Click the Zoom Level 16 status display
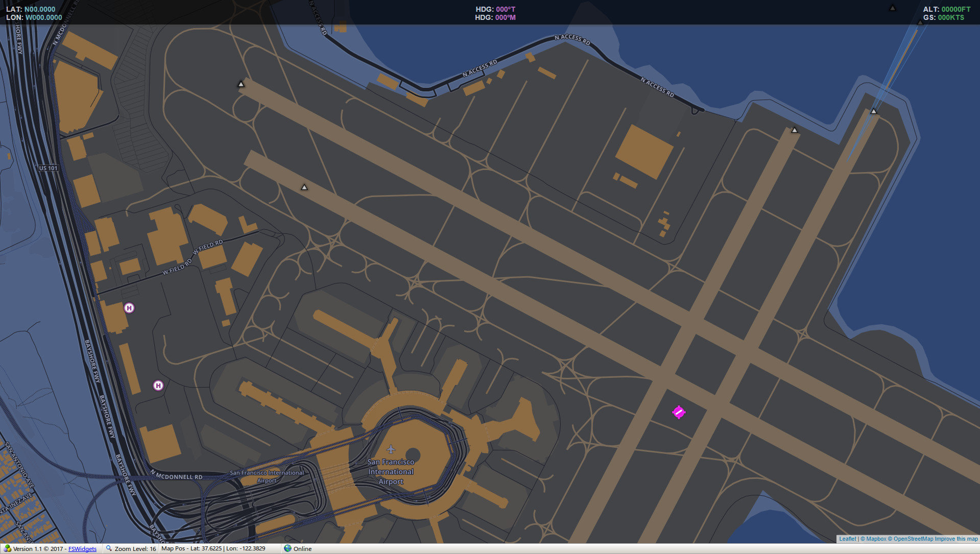 (135, 548)
